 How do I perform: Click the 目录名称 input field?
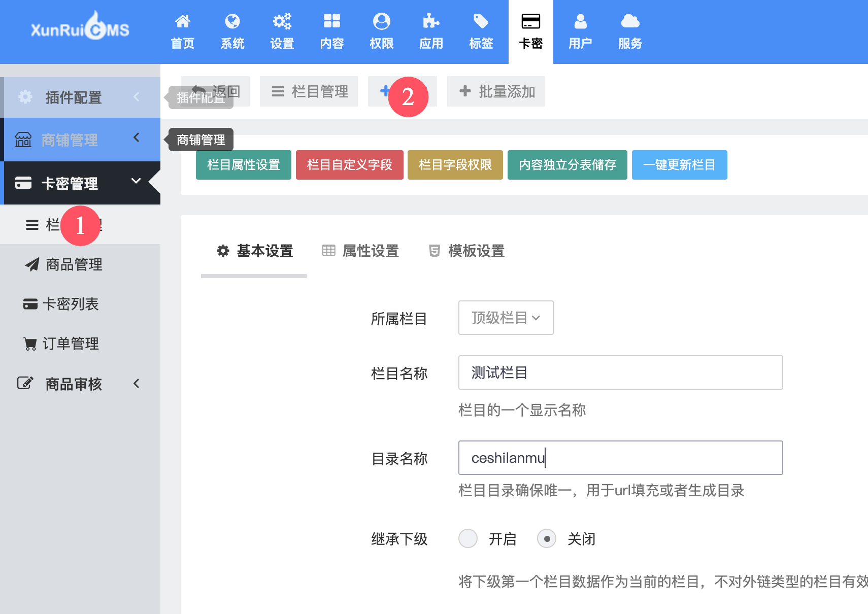coord(620,458)
